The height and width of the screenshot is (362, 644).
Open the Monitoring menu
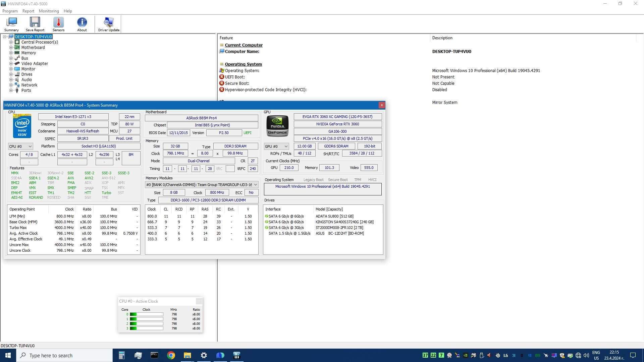pos(49,11)
